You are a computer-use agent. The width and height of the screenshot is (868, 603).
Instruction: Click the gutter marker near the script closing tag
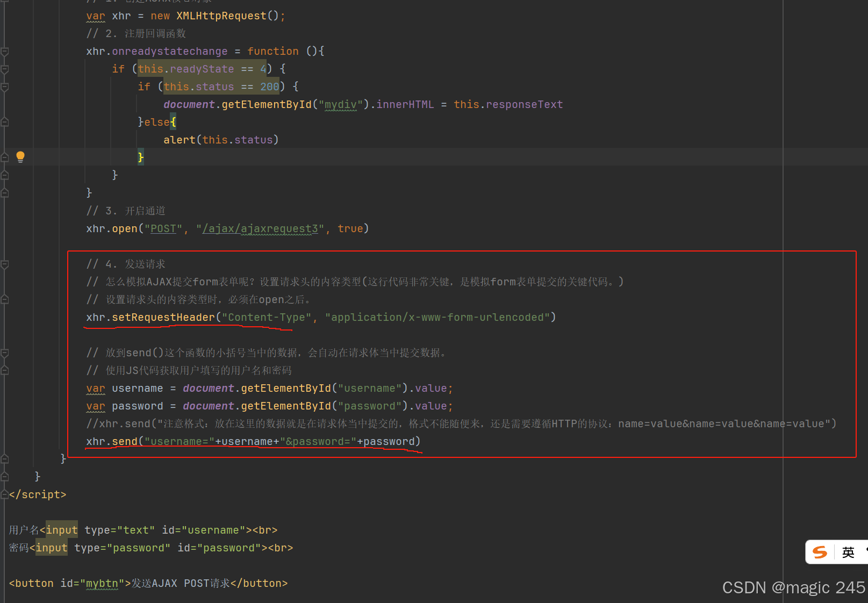[5, 494]
